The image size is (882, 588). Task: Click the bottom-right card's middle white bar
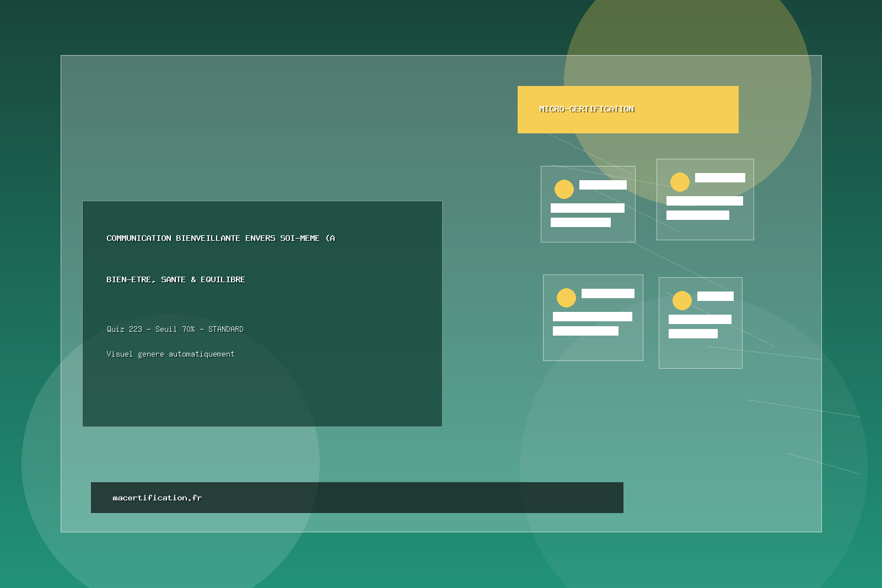(700, 319)
